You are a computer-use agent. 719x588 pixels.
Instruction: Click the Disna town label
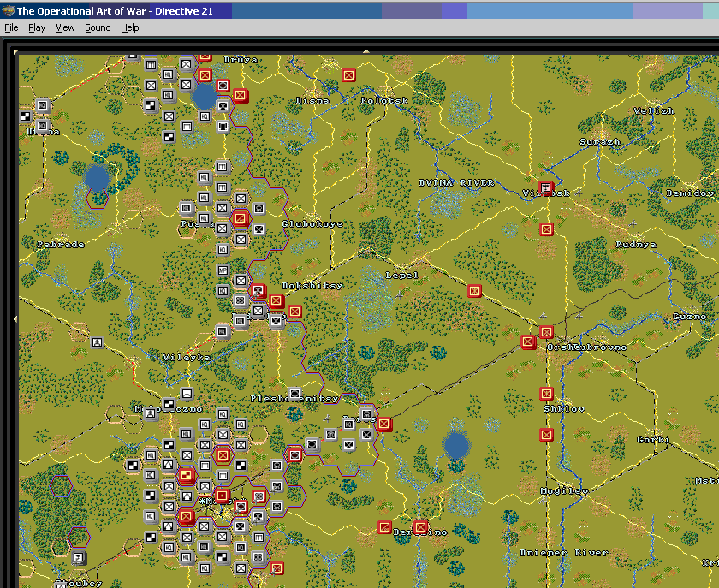pos(312,100)
